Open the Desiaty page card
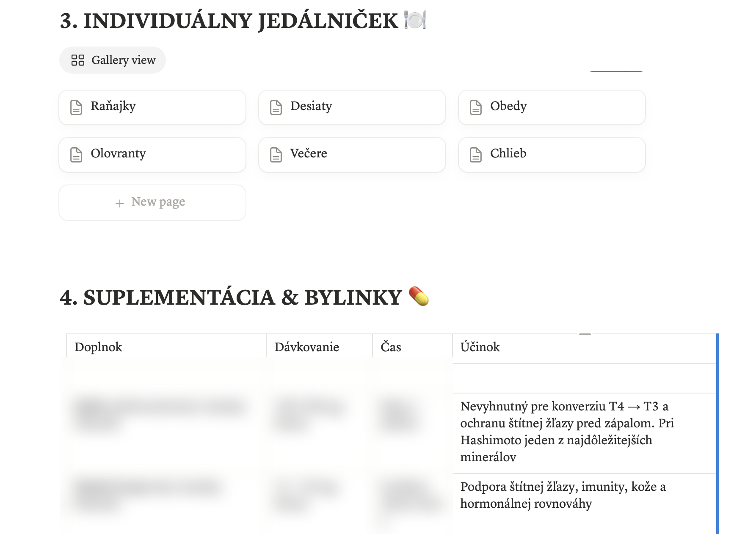 (x=352, y=107)
